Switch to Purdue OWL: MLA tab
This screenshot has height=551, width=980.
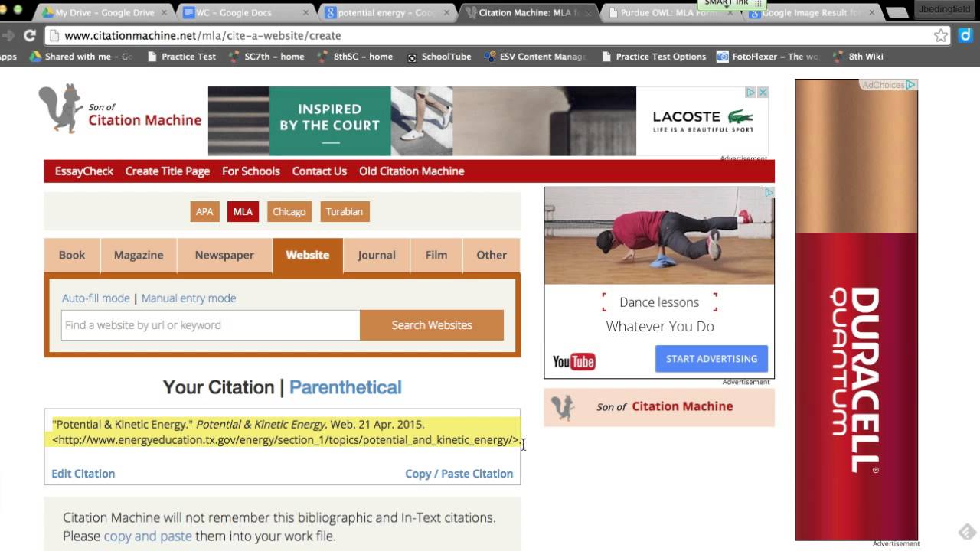(x=669, y=12)
